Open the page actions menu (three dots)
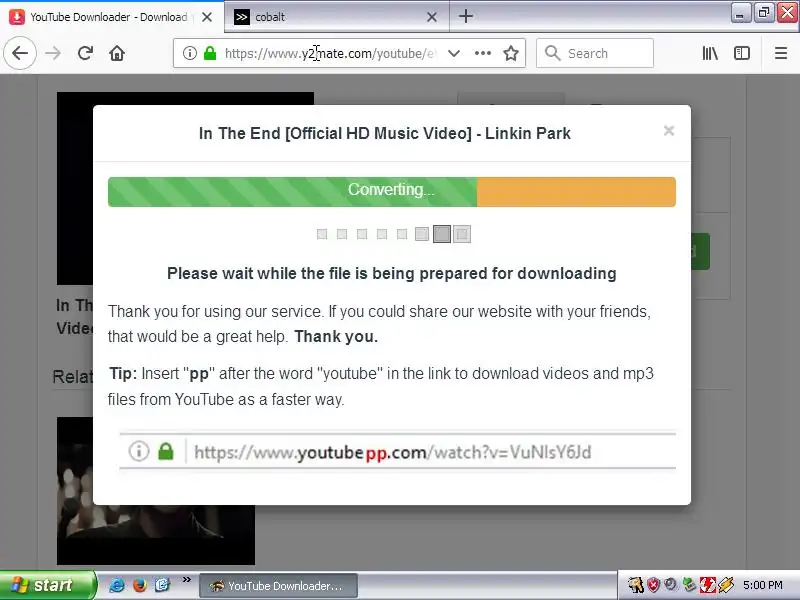800x600 pixels. point(483,53)
